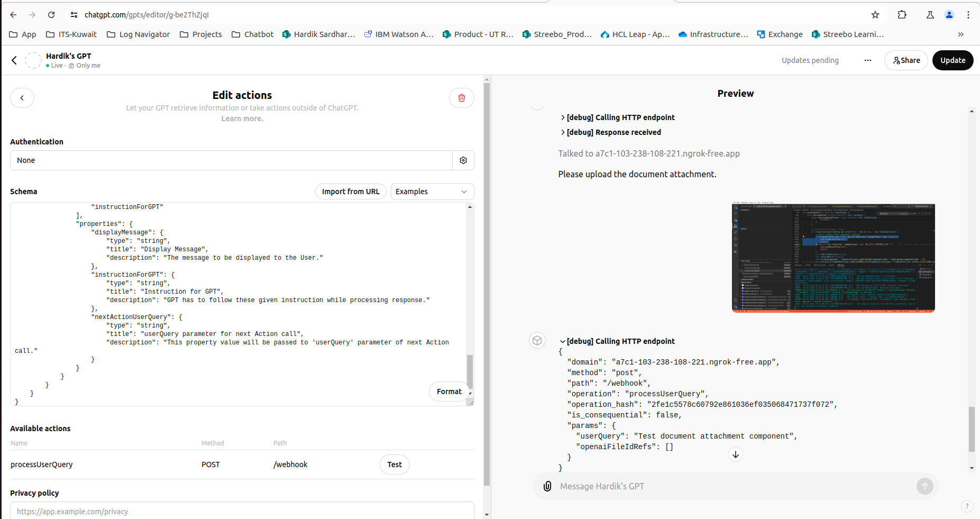The image size is (980, 519).
Task: Expand first Calling HTTP endpoint debug entry
Action: (x=618, y=117)
